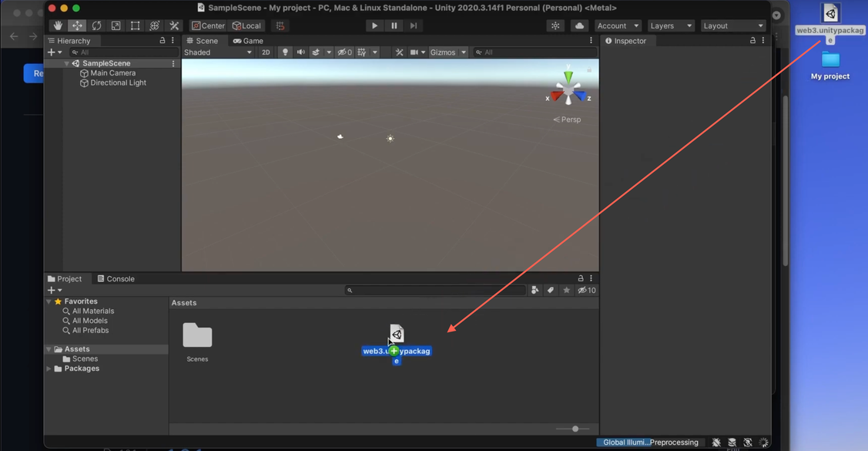Lock the Inspector panel
Image resolution: width=868 pixels, height=451 pixels.
coord(752,40)
